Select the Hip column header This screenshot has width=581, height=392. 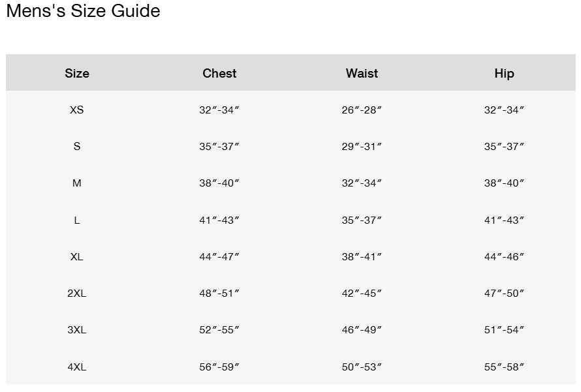(x=504, y=73)
